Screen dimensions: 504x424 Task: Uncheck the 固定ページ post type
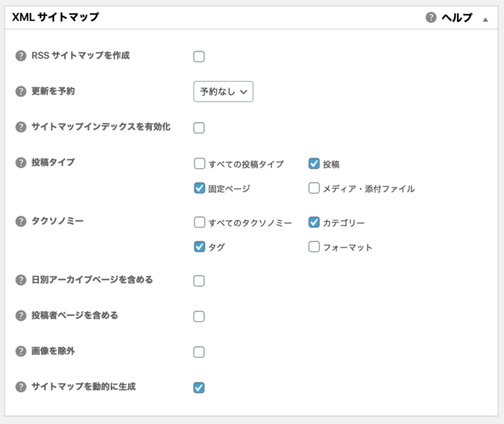pos(199,188)
